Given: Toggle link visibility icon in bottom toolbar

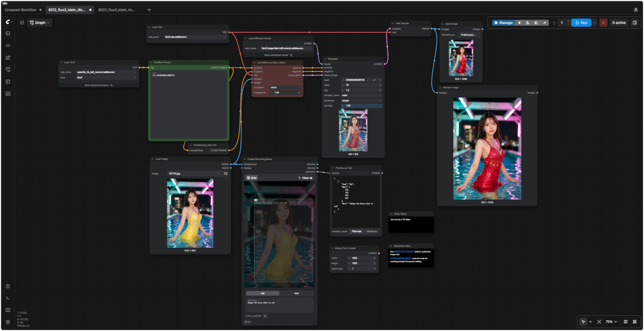Looking at the screenshot, I should (635, 321).
